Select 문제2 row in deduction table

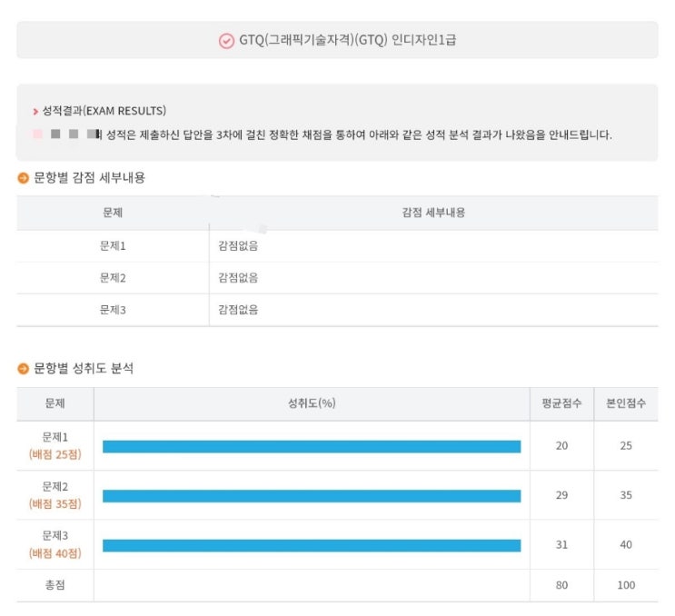337,278
